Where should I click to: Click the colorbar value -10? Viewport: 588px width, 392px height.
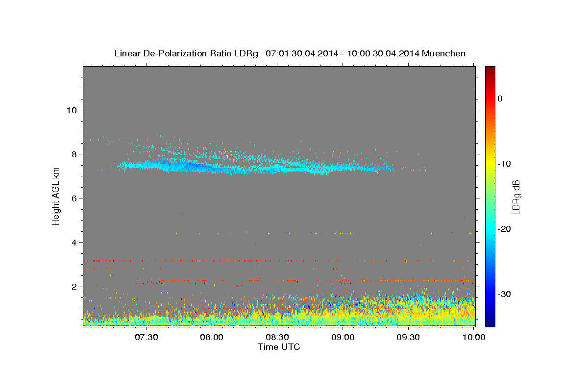click(504, 164)
